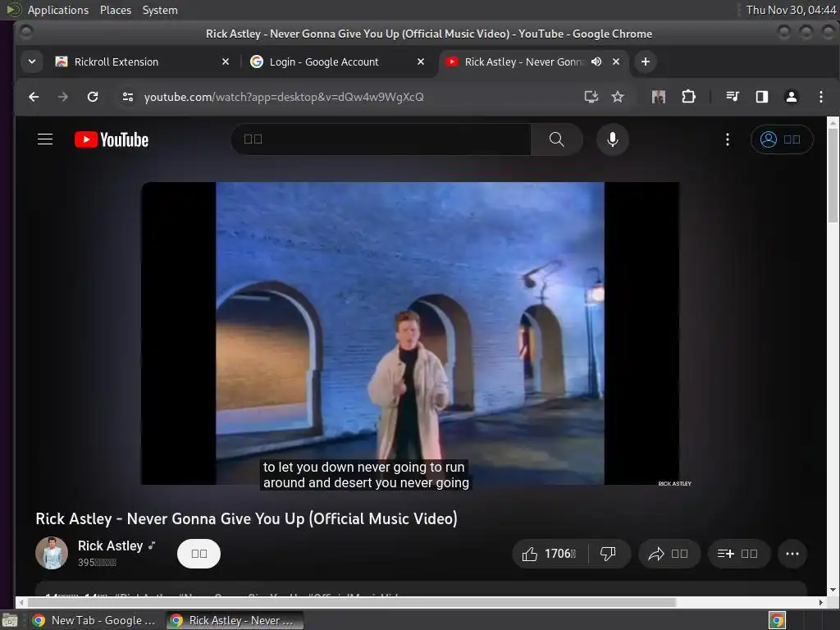Open the YouTube hamburger guide menu
Viewport: 840px width, 630px height.
[45, 139]
